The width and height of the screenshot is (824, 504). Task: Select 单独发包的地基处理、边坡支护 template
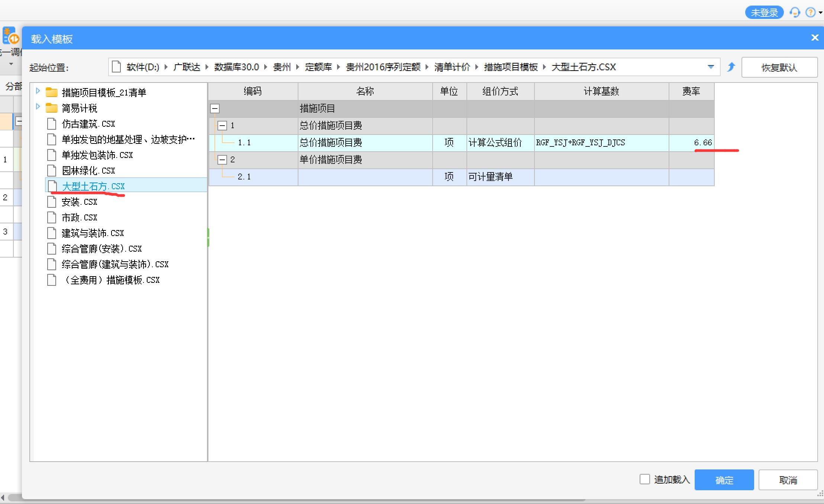point(128,139)
